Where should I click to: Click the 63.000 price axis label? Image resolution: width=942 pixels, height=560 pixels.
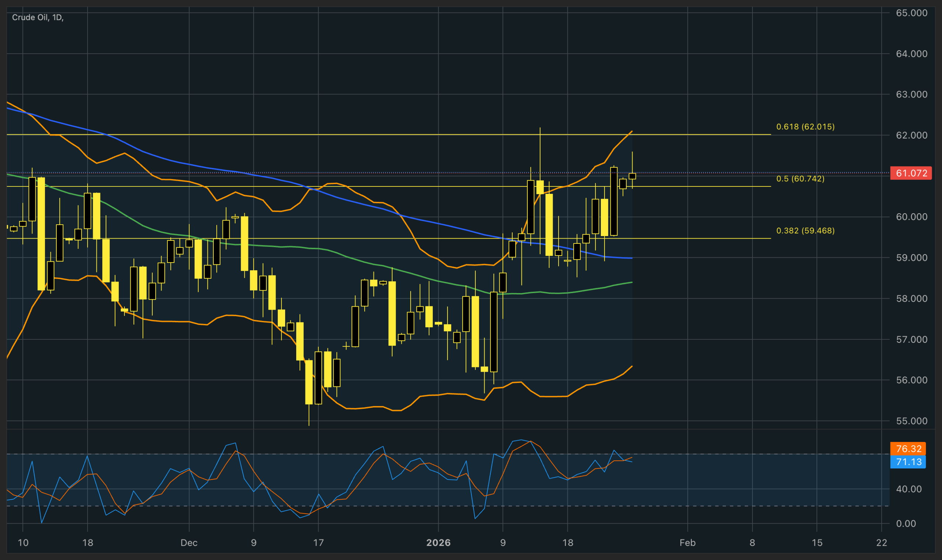click(911, 94)
